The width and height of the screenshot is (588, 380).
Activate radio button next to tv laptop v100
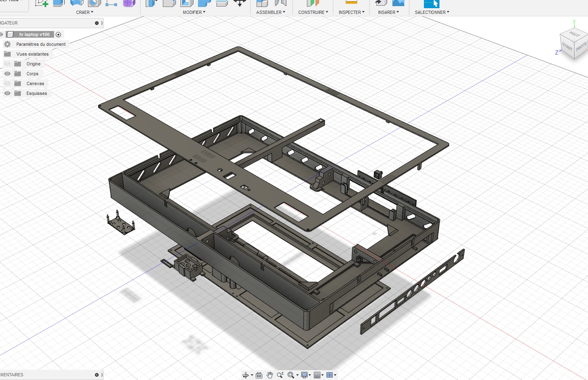[x=58, y=34]
